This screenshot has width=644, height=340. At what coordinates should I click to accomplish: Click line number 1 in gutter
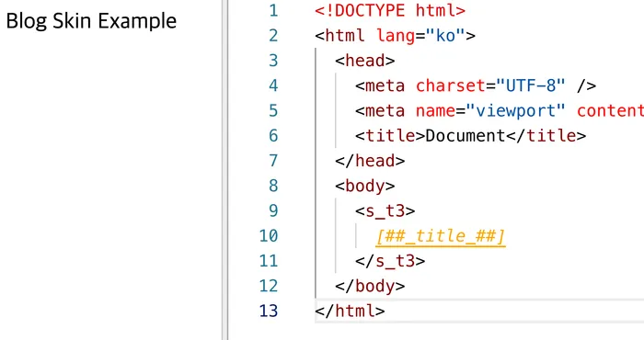(273, 10)
